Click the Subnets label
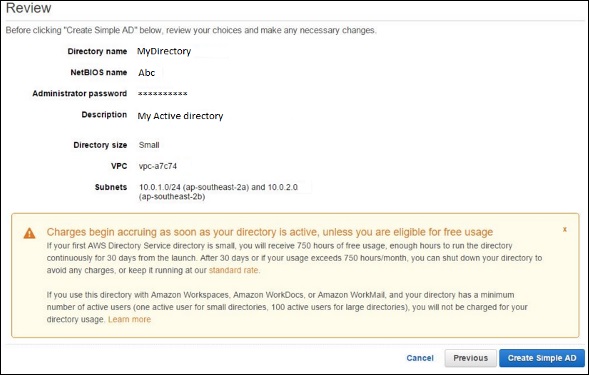The height and width of the screenshot is (375, 589). tap(111, 187)
